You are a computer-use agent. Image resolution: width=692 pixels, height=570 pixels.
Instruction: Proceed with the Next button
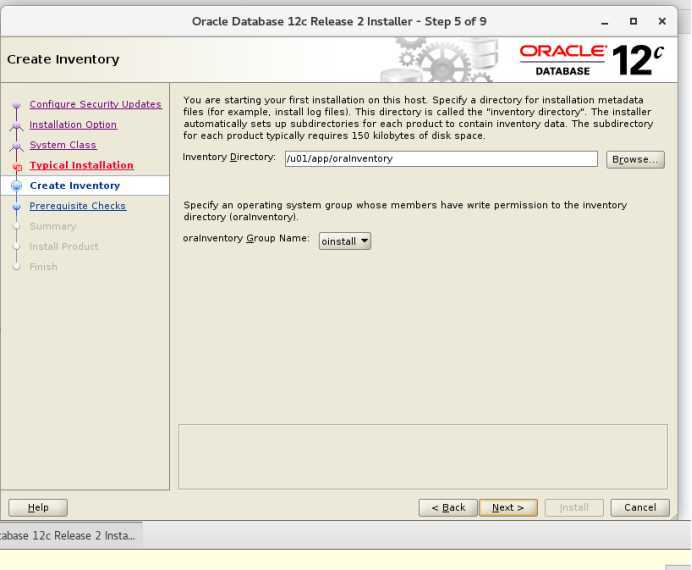click(508, 507)
